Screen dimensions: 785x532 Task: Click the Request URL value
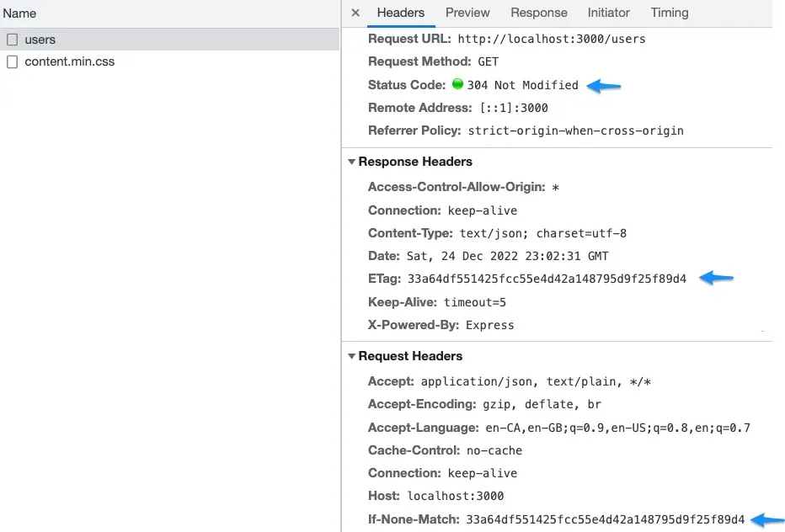click(552, 39)
